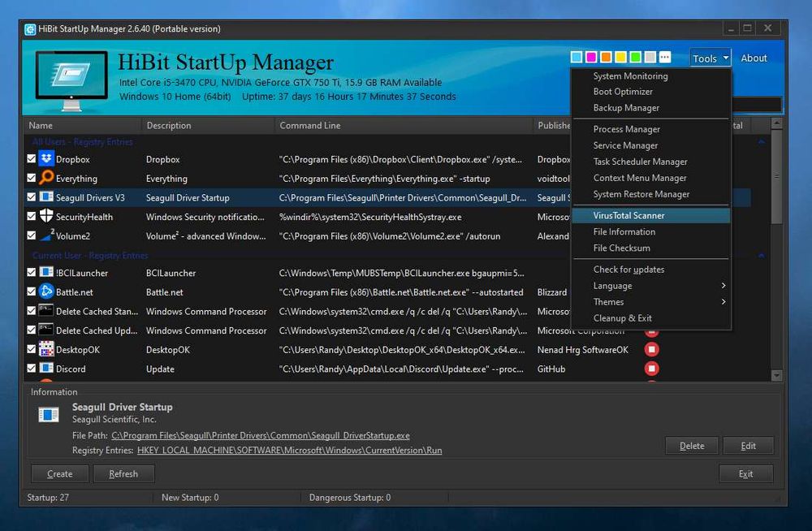Click the HiBit monitor logo in header

tap(71, 80)
